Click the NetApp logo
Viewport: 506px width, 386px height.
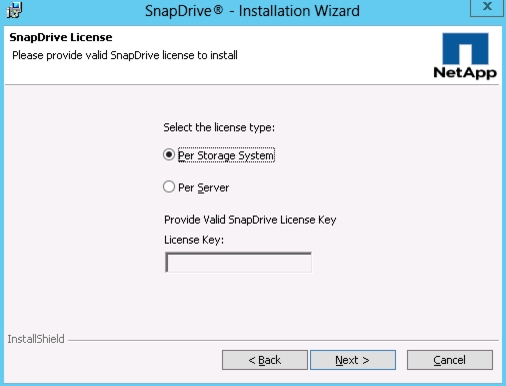tap(465, 56)
